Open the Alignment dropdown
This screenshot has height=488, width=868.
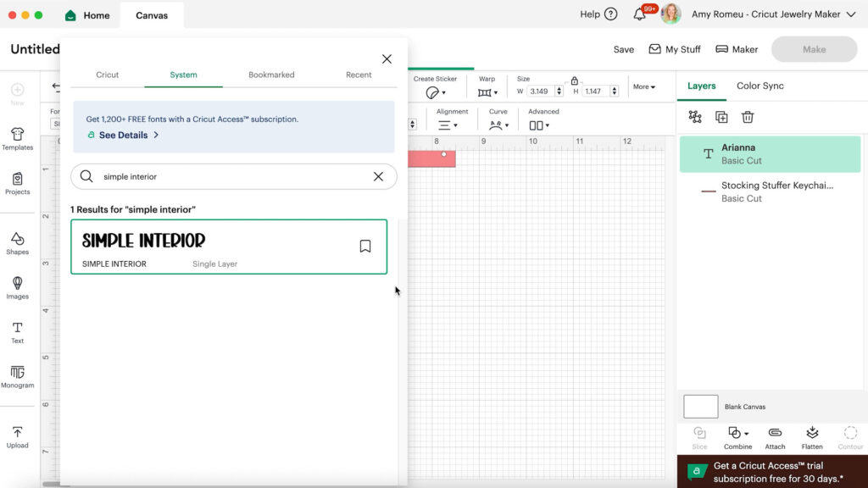coord(448,125)
